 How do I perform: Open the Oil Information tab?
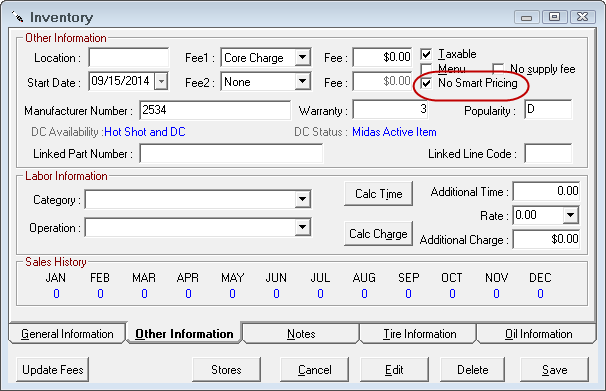538,333
